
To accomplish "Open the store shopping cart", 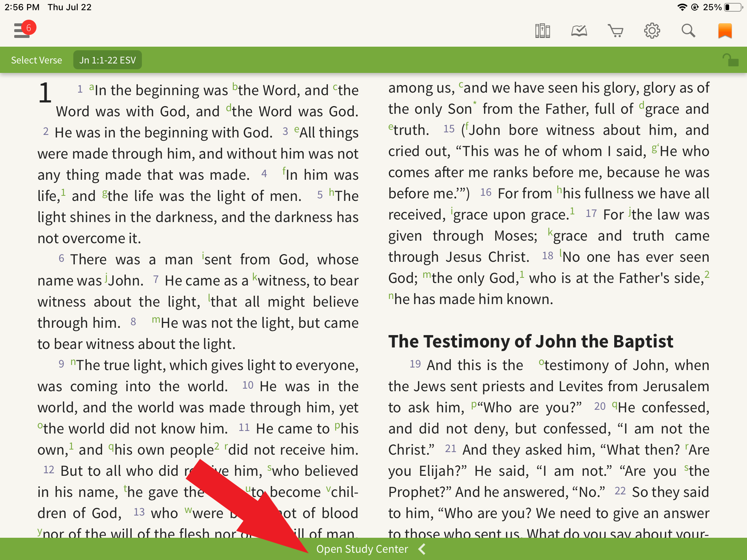I will [x=615, y=31].
